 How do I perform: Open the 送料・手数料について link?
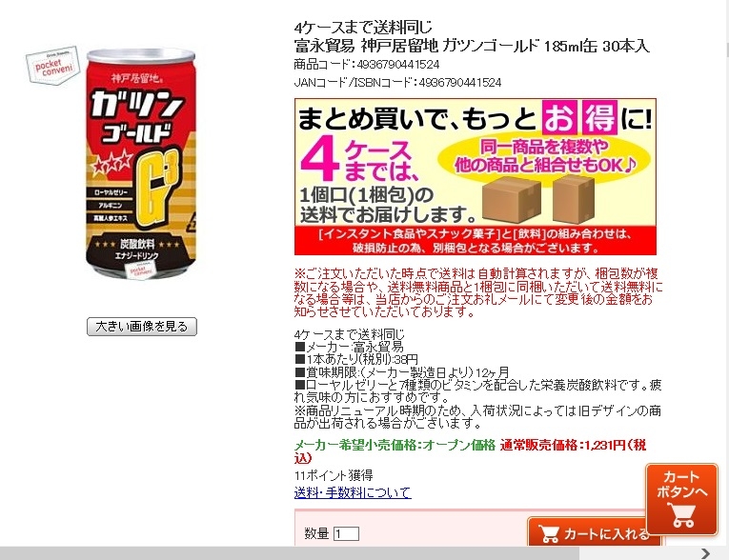click(x=353, y=492)
